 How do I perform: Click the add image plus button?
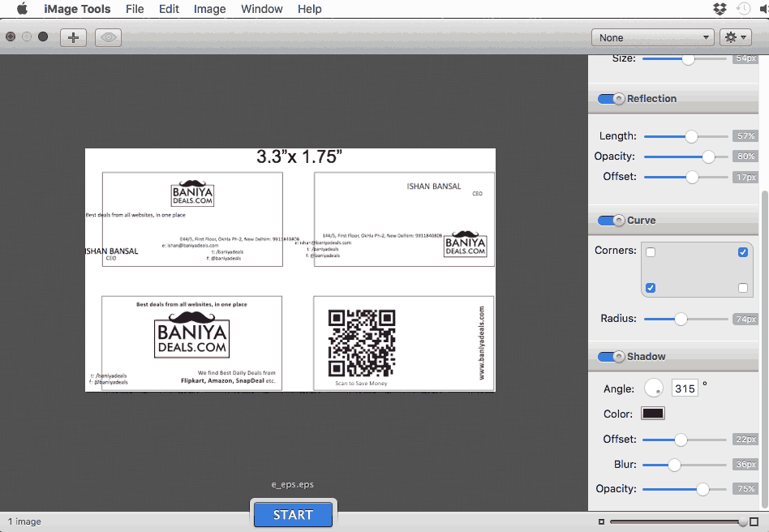tap(74, 38)
